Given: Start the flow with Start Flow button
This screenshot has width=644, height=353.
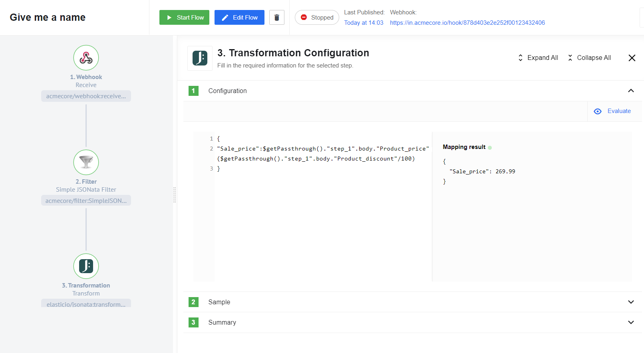Looking at the screenshot, I should tap(184, 17).
